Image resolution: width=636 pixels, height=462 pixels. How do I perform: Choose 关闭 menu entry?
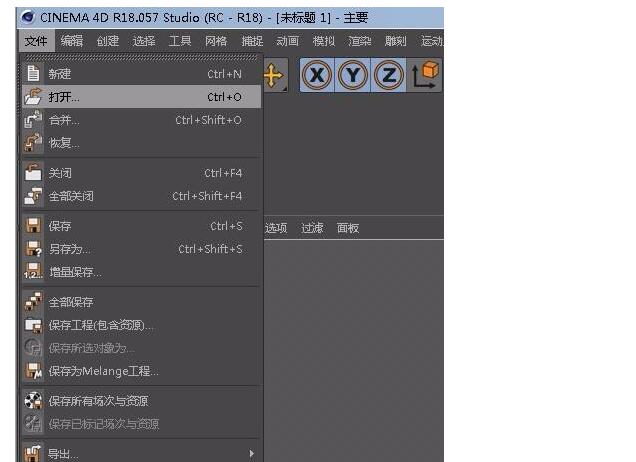pos(142,173)
